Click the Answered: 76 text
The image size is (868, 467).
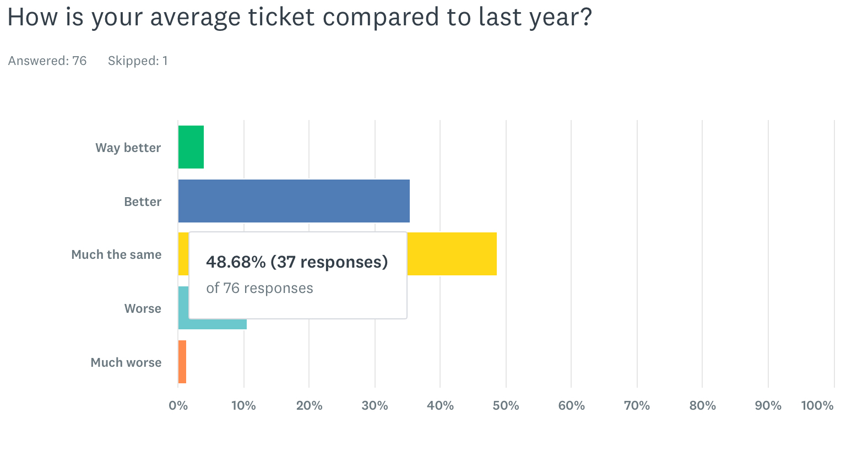pos(47,61)
